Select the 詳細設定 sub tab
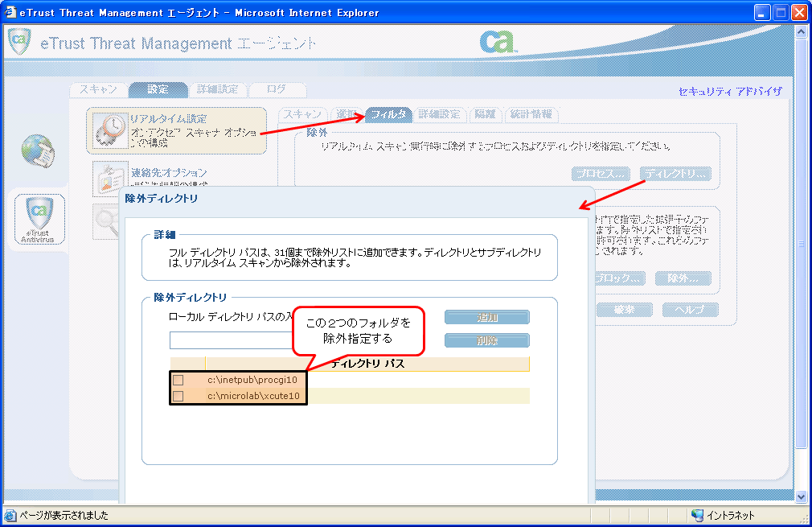Image resolution: width=812 pixels, height=527 pixels. tap(440, 114)
